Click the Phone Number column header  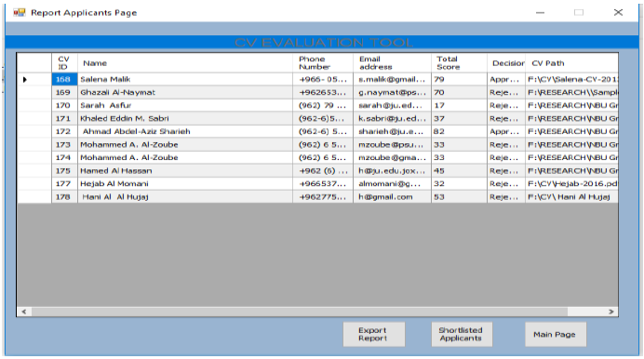[x=323, y=63]
